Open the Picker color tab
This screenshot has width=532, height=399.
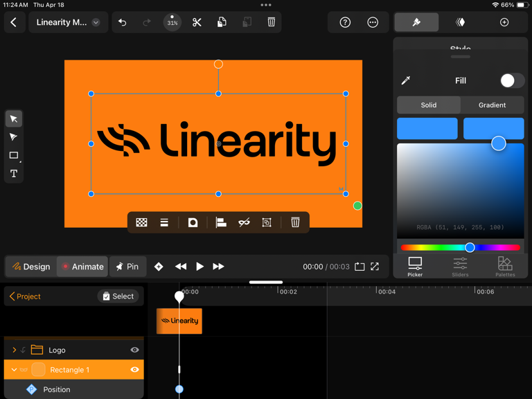pyautogui.click(x=415, y=267)
